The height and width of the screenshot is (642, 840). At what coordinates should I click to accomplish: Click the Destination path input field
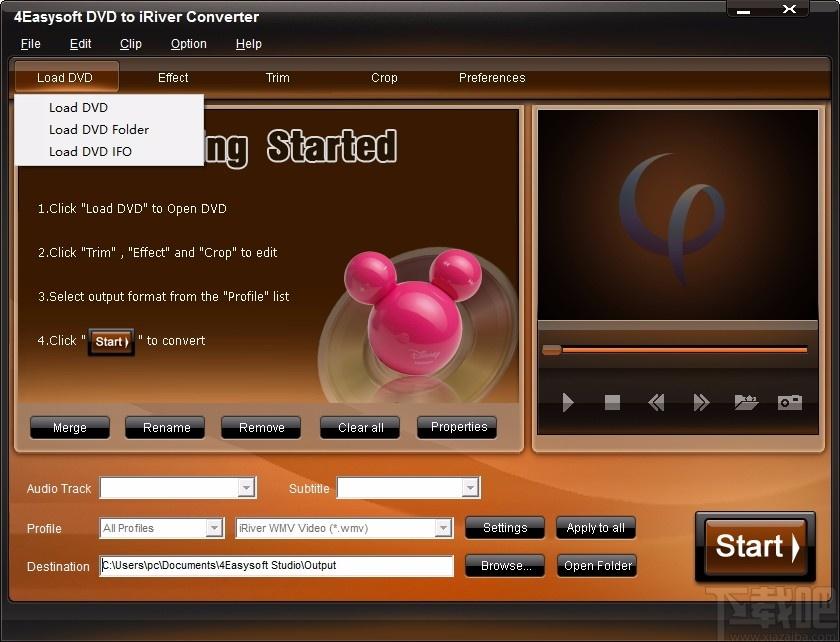click(x=276, y=566)
